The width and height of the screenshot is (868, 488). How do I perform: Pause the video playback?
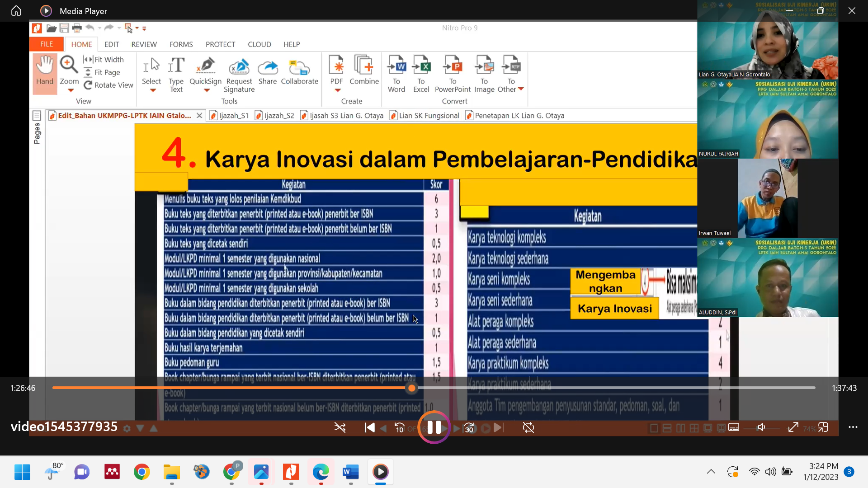[x=434, y=427]
